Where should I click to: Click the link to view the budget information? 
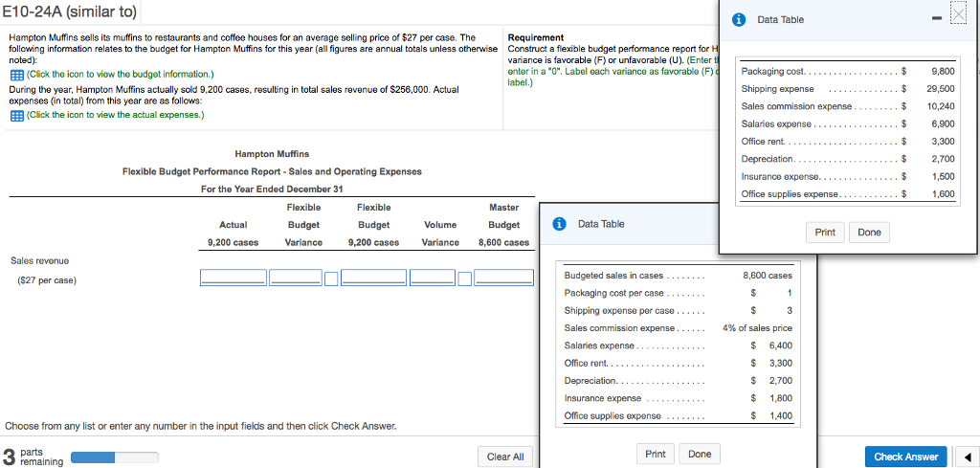point(120,75)
